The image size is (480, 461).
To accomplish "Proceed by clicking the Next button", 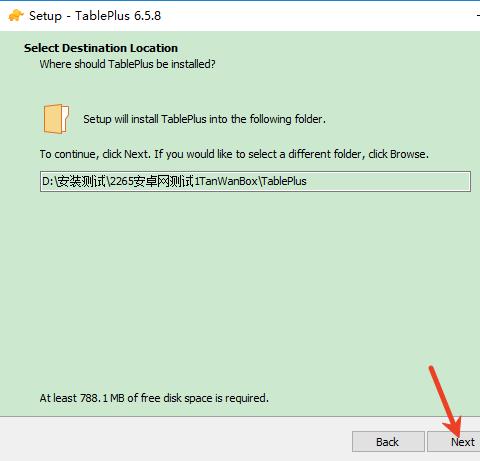I will tap(454, 442).
